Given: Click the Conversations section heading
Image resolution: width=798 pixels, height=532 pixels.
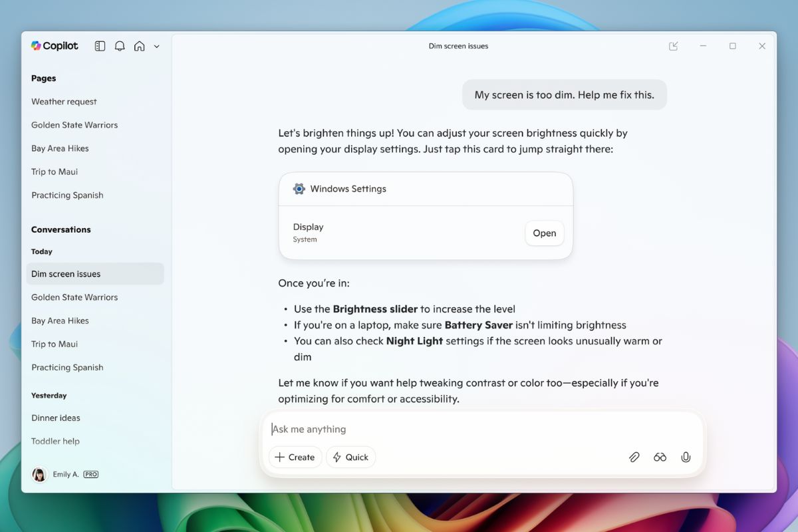Looking at the screenshot, I should tap(61, 229).
